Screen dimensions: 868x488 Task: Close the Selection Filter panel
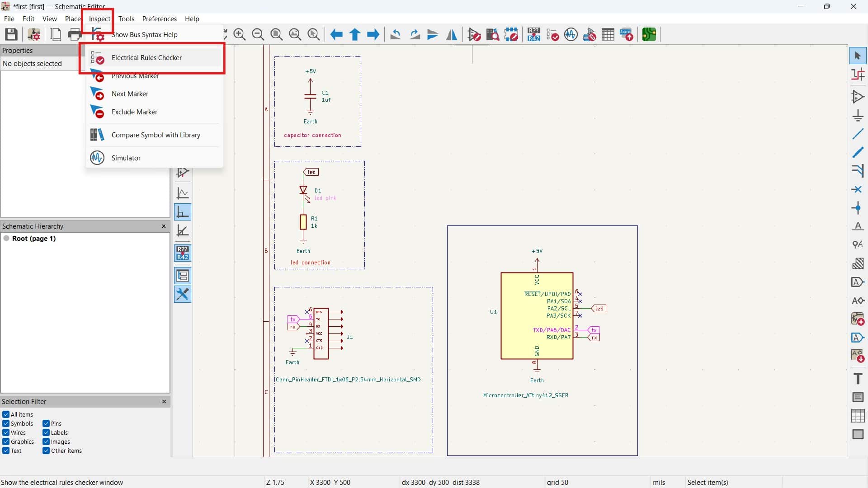tap(164, 401)
